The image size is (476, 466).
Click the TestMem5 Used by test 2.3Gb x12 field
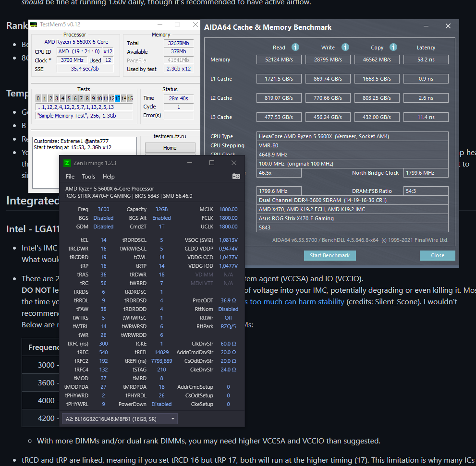179,69
